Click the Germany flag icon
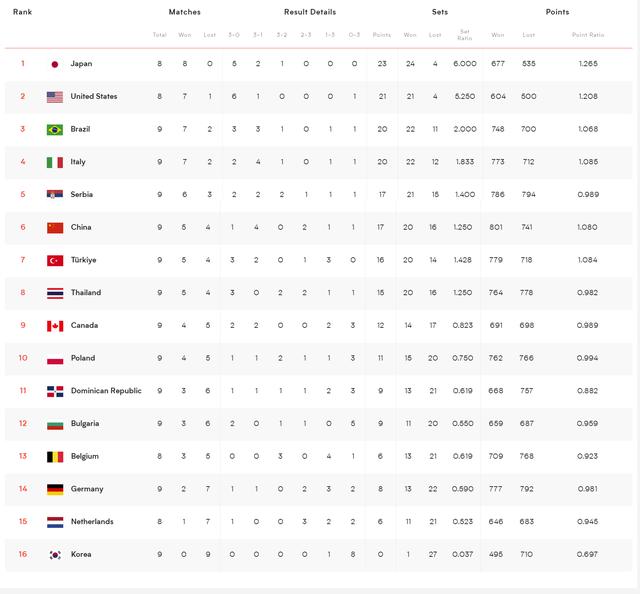 (x=55, y=489)
